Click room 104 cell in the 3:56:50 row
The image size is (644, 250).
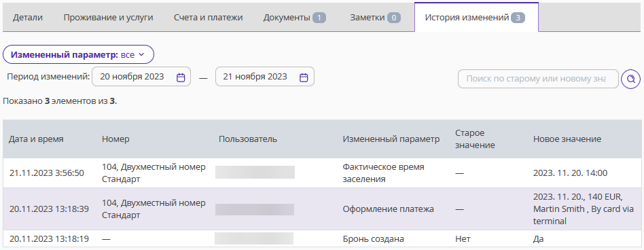point(154,173)
